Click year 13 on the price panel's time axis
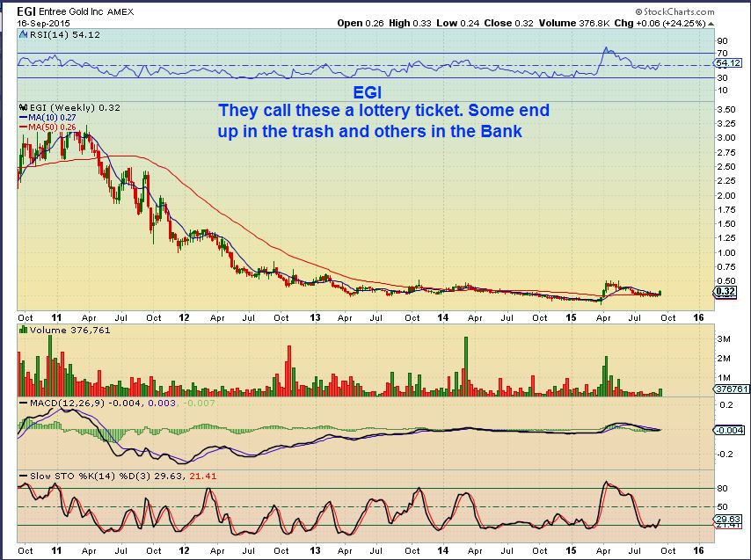The width and height of the screenshot is (751, 560). point(315,317)
